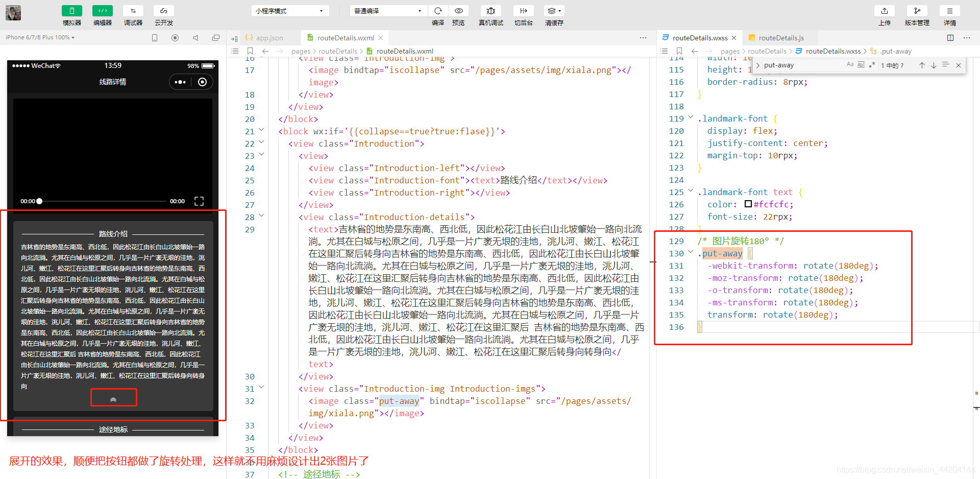Close the routeDetails.wxss tab
Image resolution: width=980 pixels, height=479 pixels.
pyautogui.click(x=734, y=38)
